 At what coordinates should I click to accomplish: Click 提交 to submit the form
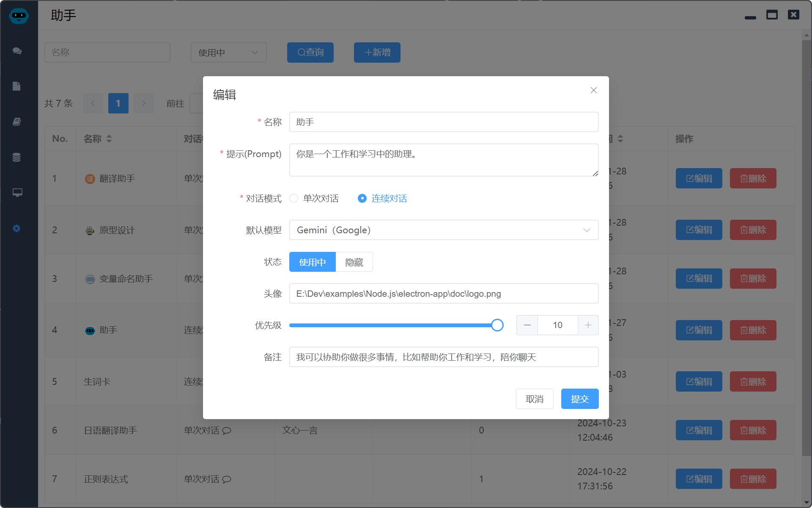(580, 399)
